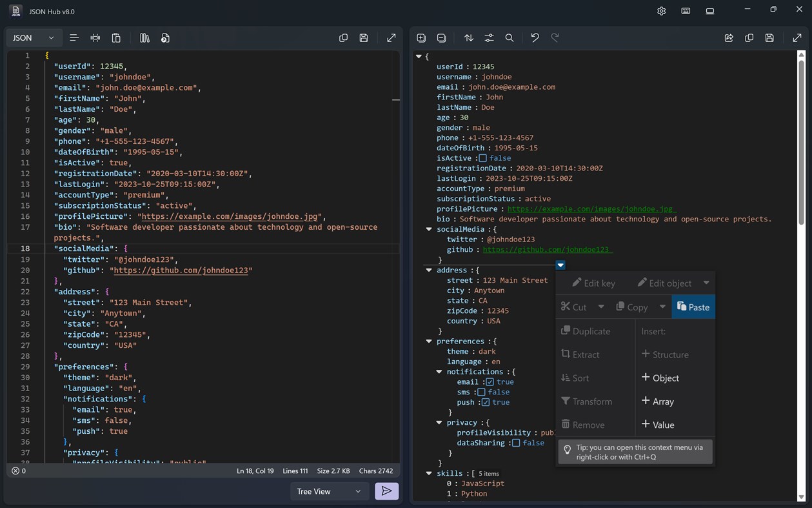812x508 pixels.
Task: Click the paste clipboard icon in left toolbar
Action: 116,38
